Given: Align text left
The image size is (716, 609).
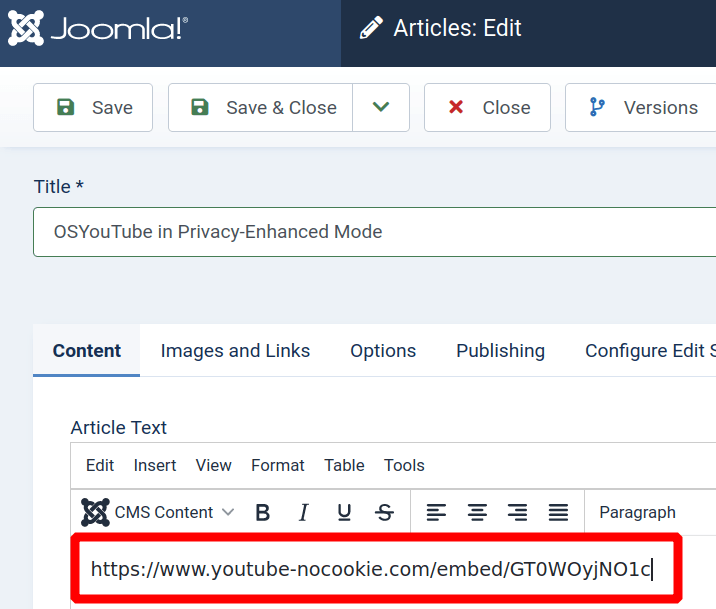Looking at the screenshot, I should tap(436, 512).
